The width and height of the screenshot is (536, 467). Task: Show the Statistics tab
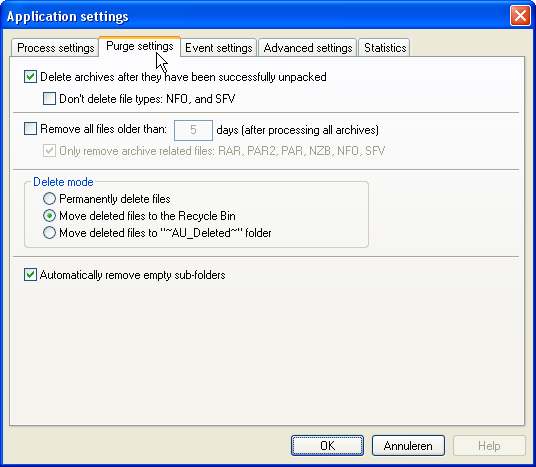(385, 48)
